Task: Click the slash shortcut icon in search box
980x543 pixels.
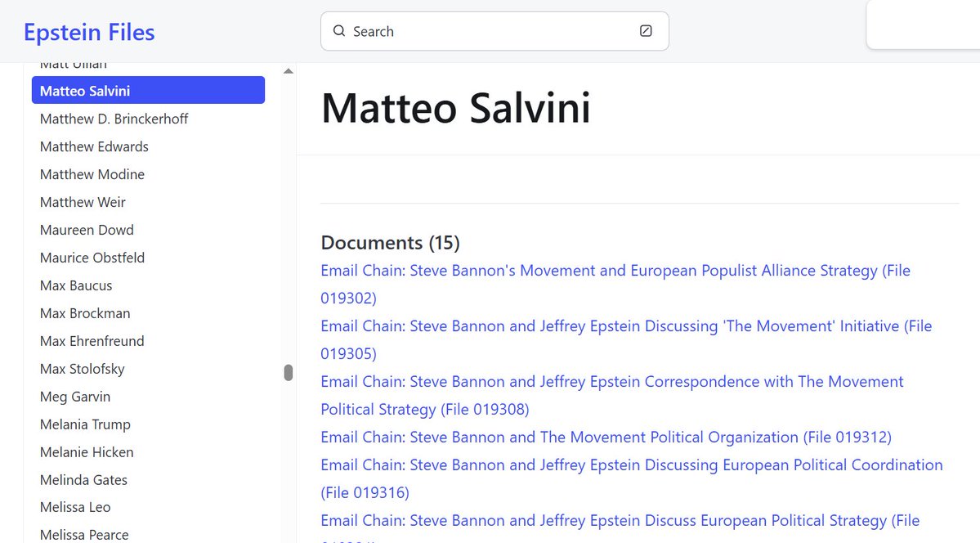Action: [646, 30]
